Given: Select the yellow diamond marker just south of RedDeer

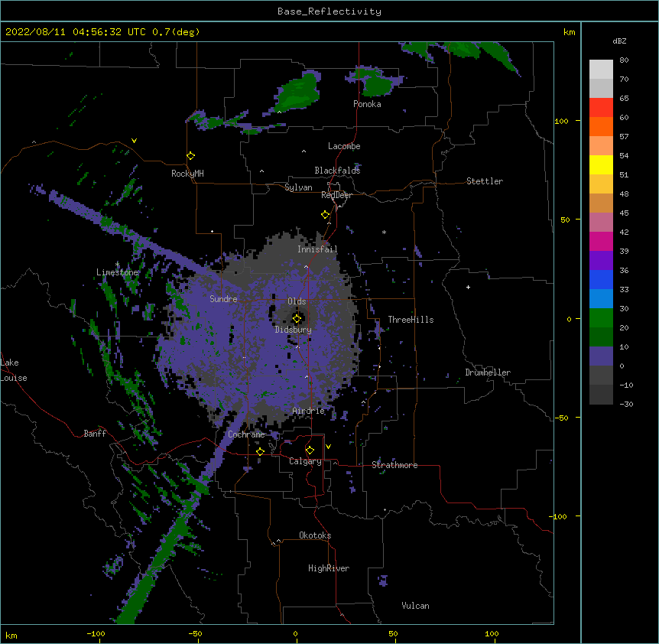Looking at the screenshot, I should point(326,215).
